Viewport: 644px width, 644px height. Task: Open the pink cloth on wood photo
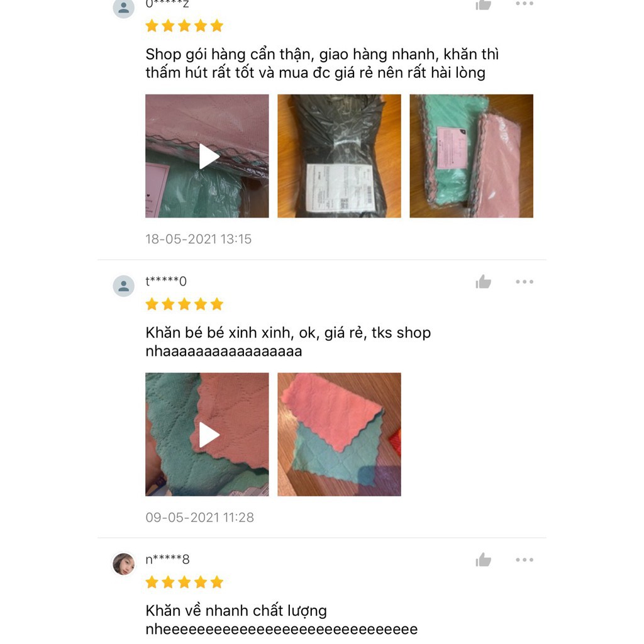click(339, 435)
